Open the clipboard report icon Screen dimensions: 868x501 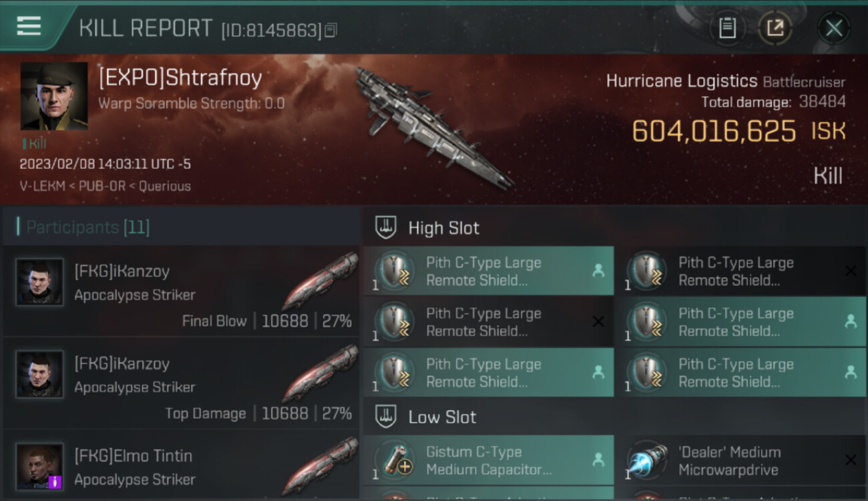click(x=727, y=28)
